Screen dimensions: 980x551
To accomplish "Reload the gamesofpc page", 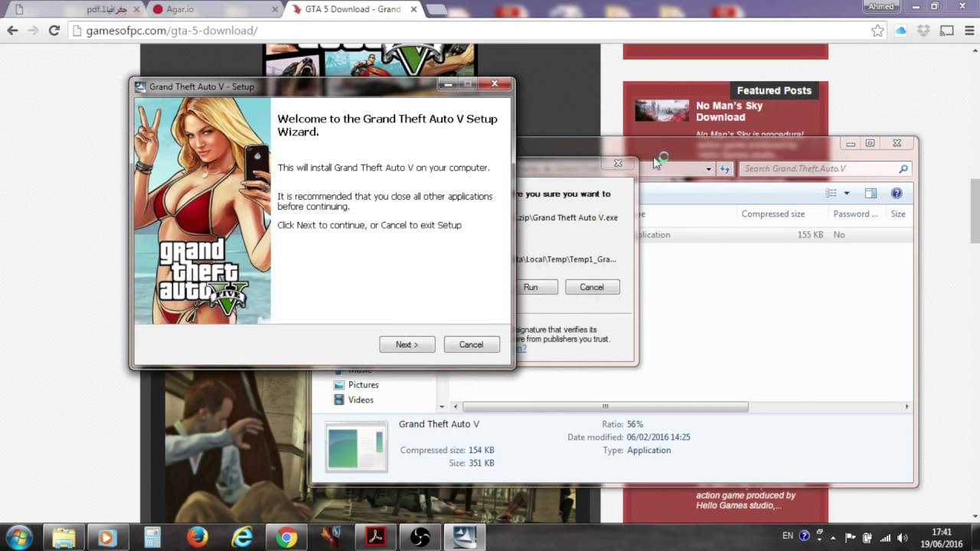I will point(54,31).
